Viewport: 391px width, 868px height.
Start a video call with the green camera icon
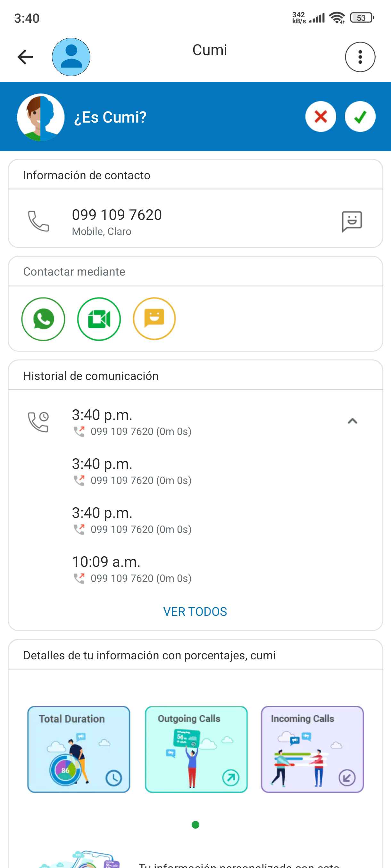pyautogui.click(x=99, y=319)
